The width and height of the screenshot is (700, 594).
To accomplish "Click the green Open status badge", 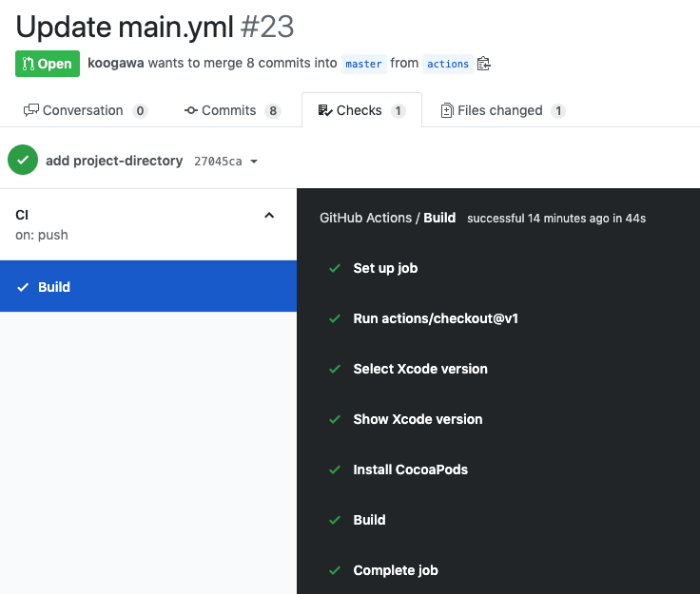I will [48, 64].
